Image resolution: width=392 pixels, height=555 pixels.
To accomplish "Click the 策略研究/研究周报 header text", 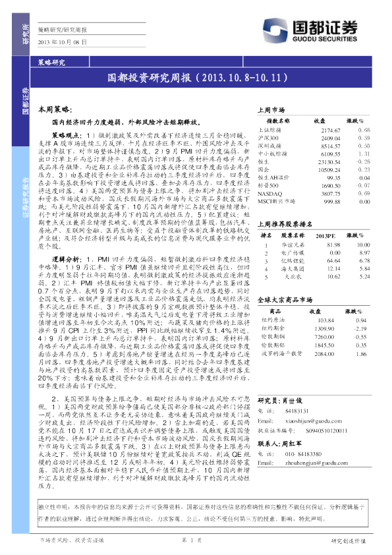I will tap(63, 30).
